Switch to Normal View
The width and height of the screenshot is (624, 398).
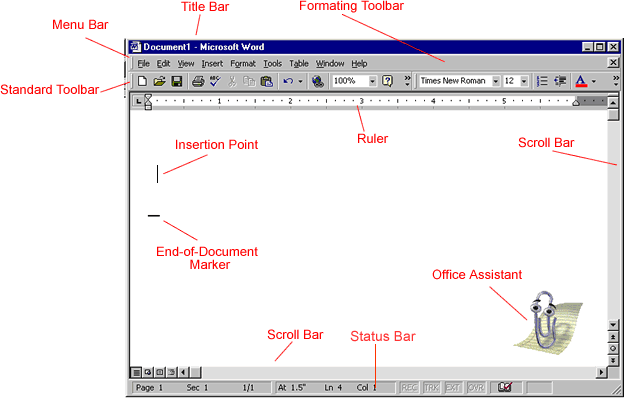coord(136,373)
